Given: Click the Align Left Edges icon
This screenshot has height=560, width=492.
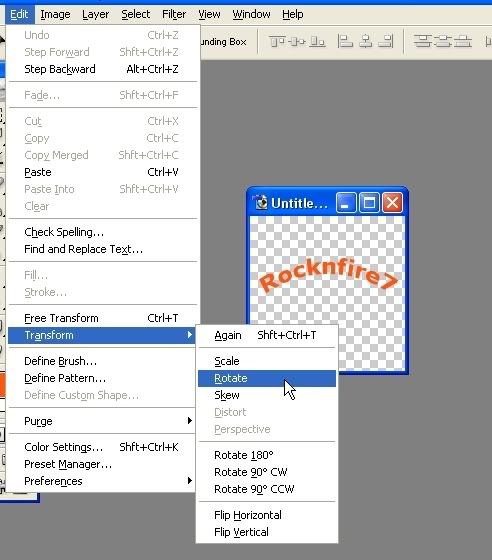Looking at the screenshot, I should [345, 41].
